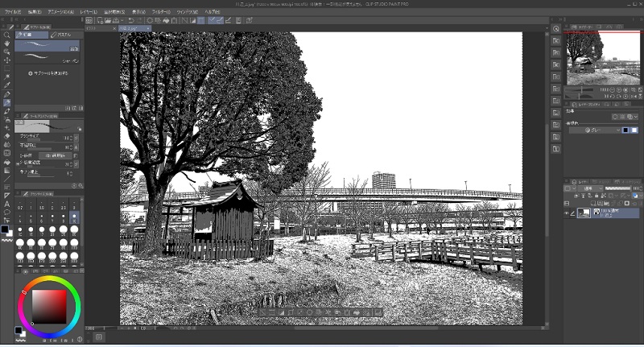Click the color square in the color wheel
Image resolution: width=644 pixels, height=347 pixels.
(x=49, y=307)
